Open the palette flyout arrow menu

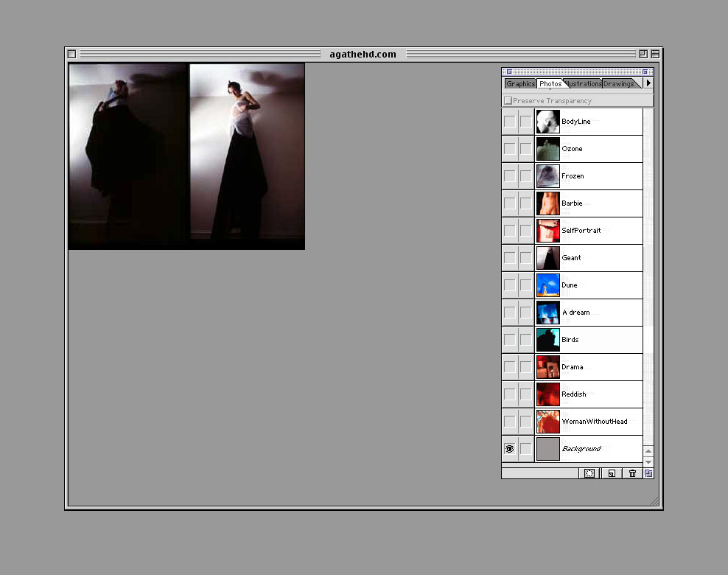[648, 83]
